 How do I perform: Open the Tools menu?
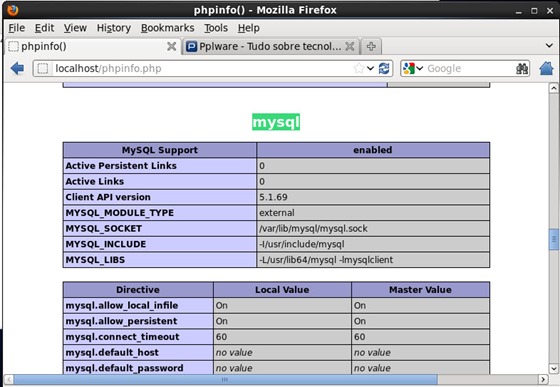click(216, 28)
